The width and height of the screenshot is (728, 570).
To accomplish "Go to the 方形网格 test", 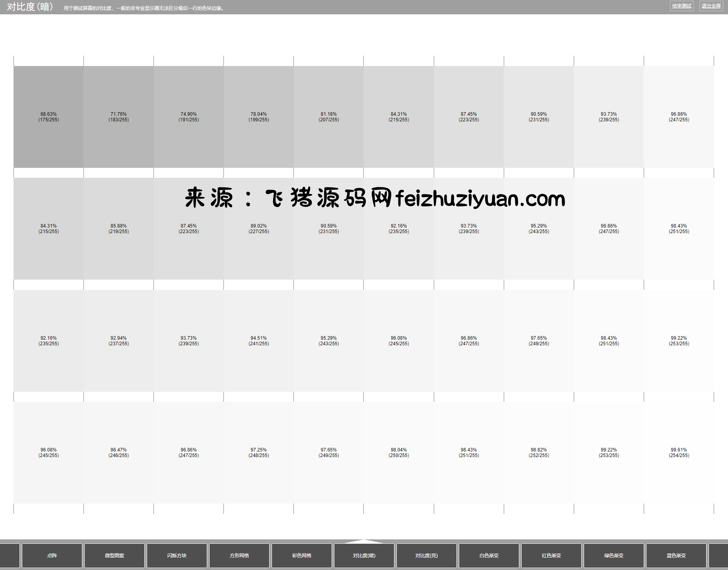I will (239, 555).
